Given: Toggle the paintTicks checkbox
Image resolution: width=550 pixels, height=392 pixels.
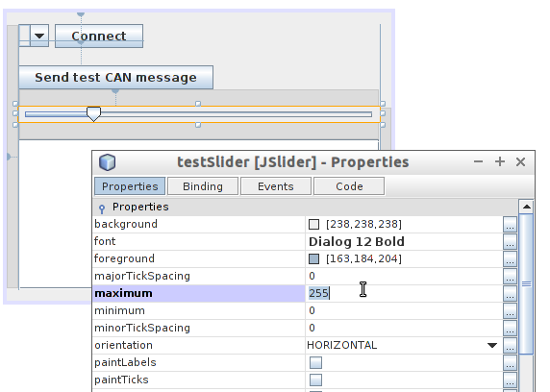Looking at the screenshot, I should [x=315, y=380].
